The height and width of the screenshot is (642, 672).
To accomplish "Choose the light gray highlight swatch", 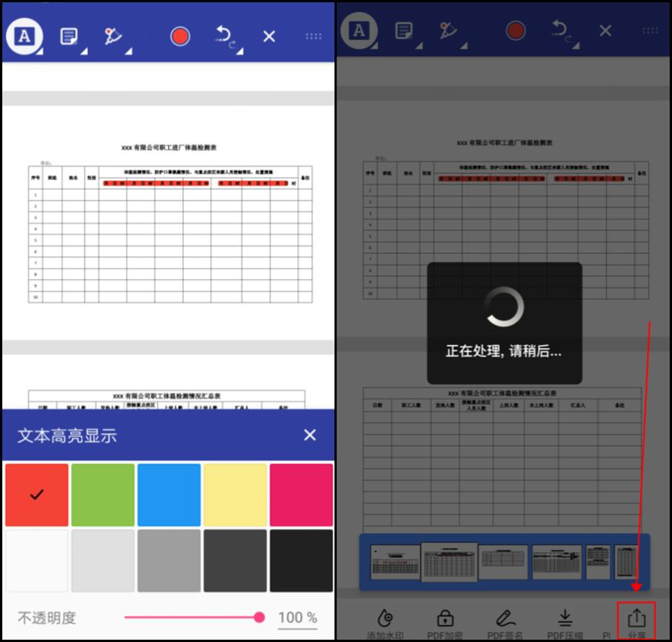I will (x=103, y=561).
